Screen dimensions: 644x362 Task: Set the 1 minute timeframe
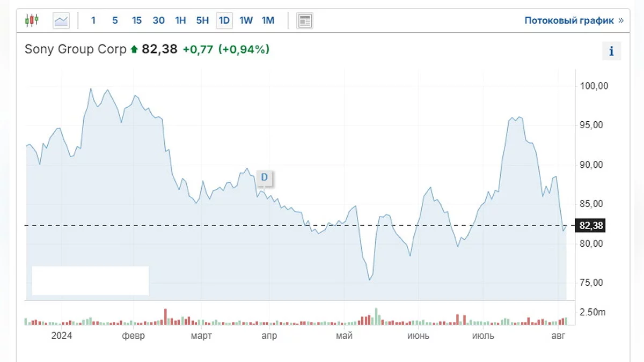93,21
